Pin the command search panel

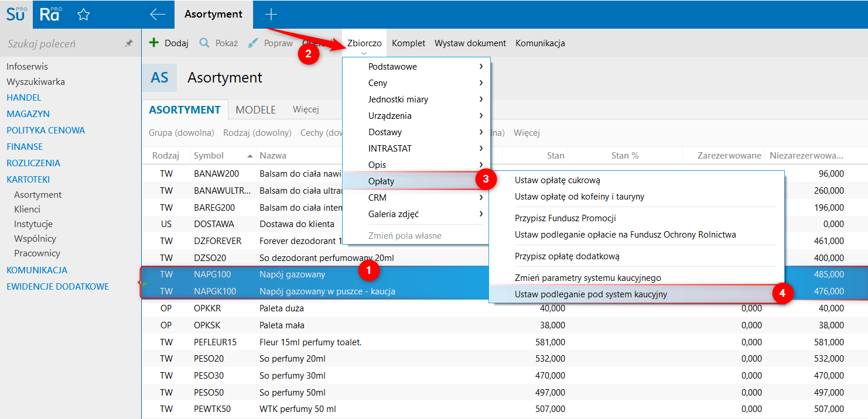pos(129,44)
